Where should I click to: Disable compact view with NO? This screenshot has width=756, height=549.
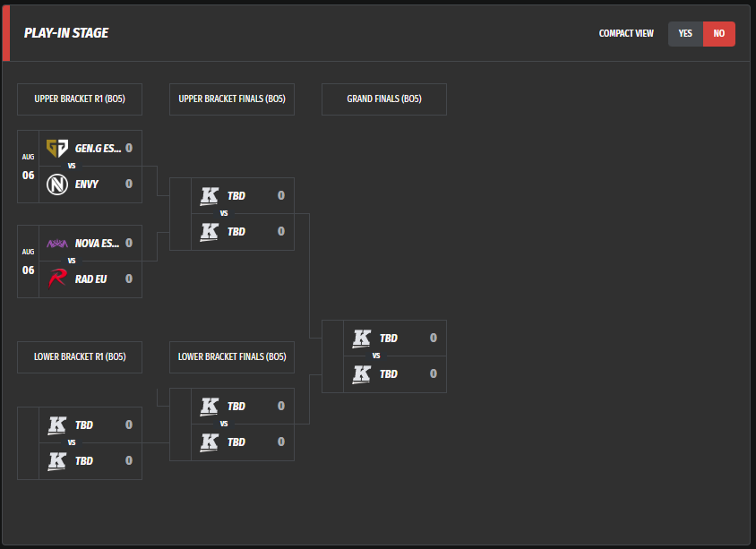718,34
